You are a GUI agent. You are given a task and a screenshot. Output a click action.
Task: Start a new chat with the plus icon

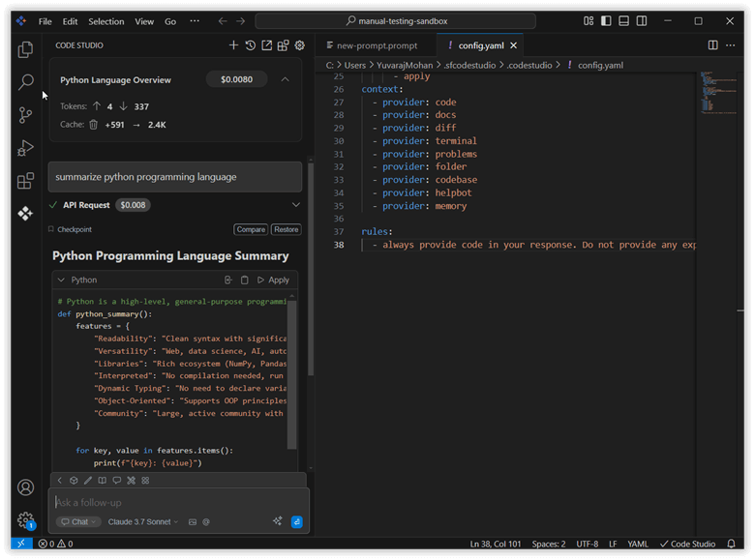[233, 45]
